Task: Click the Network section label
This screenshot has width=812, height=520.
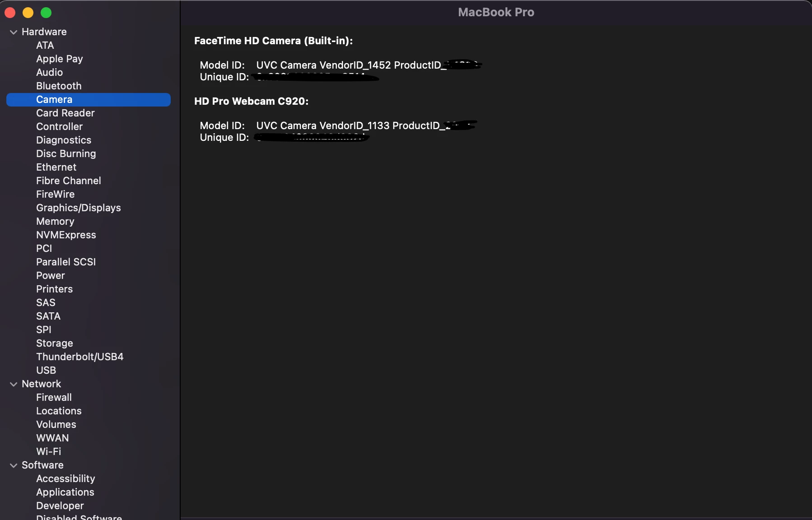Action: (x=42, y=384)
